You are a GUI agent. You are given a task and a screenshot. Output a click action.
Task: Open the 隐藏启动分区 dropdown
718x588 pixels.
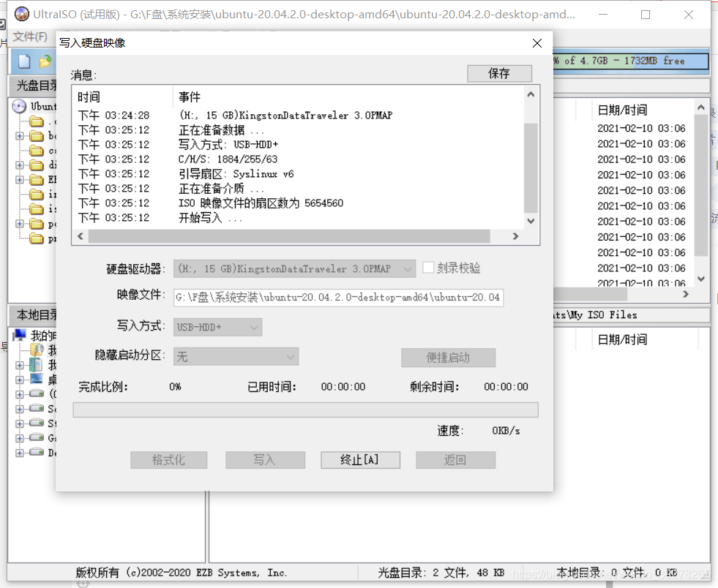tap(236, 356)
